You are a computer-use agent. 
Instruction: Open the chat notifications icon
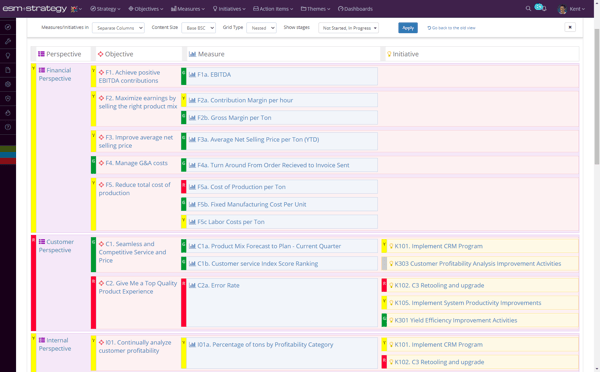click(x=540, y=7)
